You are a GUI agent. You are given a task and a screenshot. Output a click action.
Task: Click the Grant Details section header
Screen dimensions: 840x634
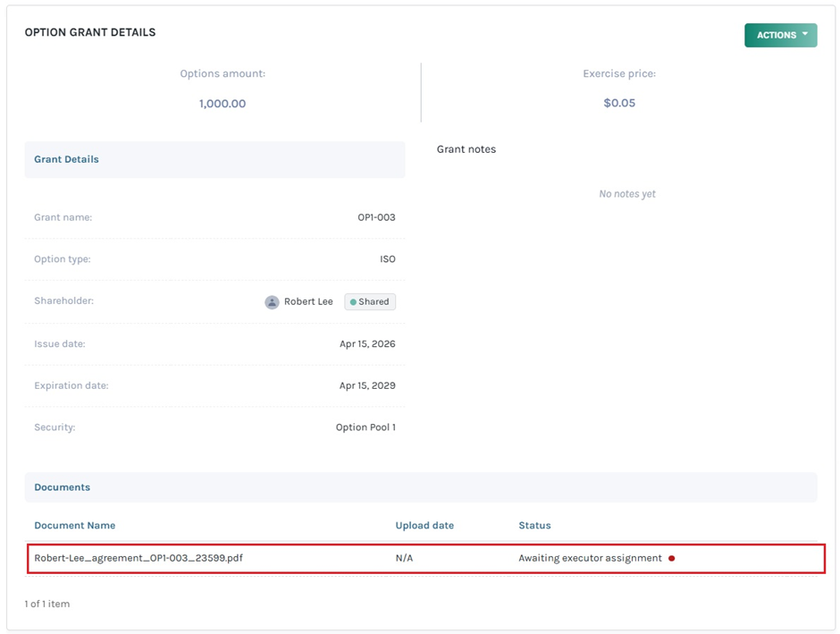point(214,160)
